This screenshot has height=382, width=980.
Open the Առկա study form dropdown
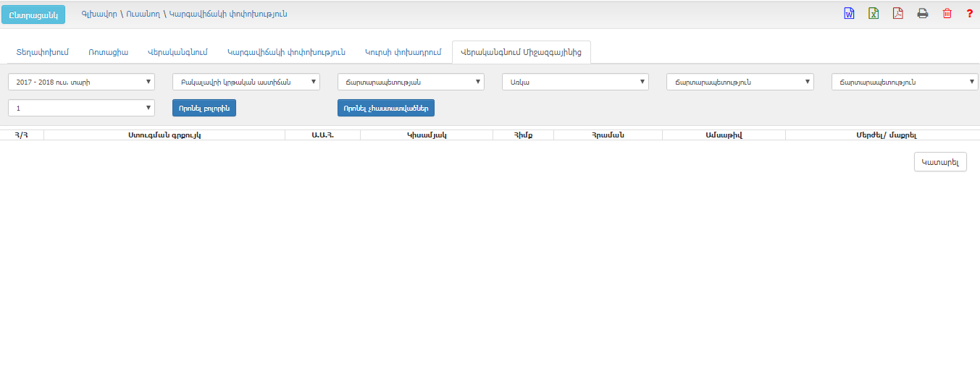pyautogui.click(x=575, y=82)
